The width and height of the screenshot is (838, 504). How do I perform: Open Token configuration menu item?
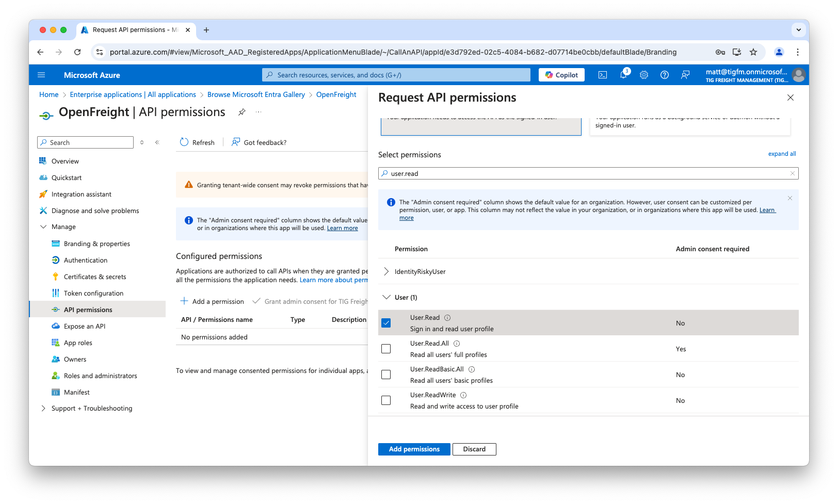93,294
